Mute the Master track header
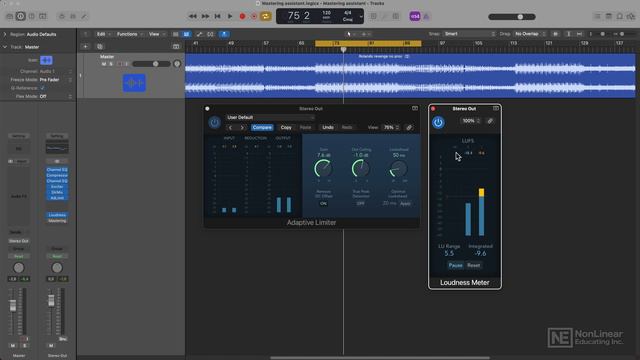The height and width of the screenshot is (360, 640). [x=104, y=64]
